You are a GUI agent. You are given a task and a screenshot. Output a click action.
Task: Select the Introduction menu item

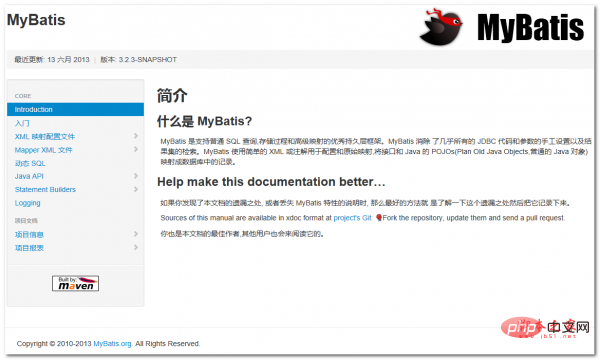coord(75,109)
